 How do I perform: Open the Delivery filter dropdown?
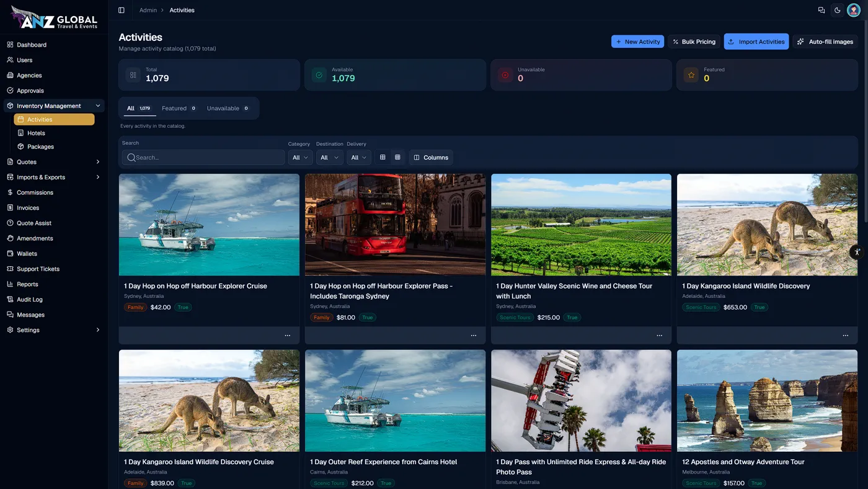[x=359, y=158]
